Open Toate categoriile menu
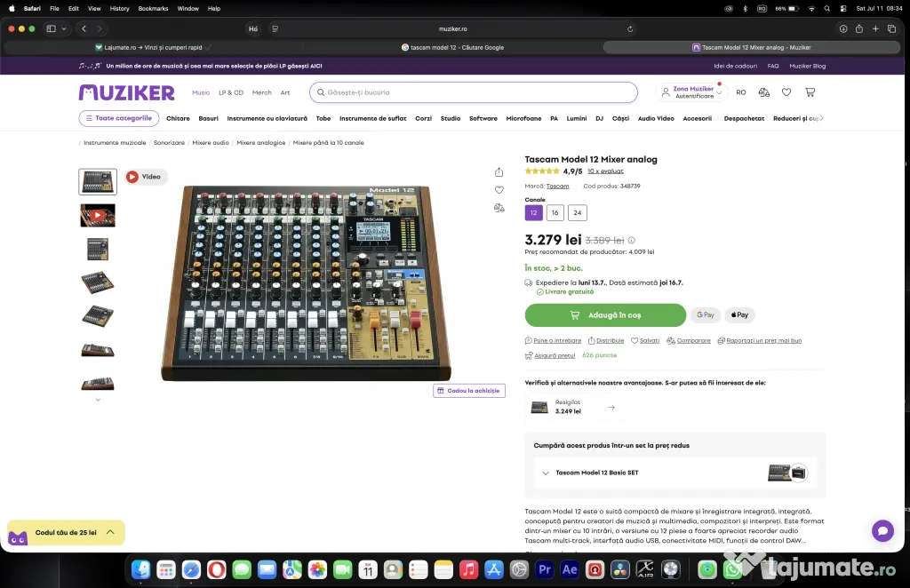The height and width of the screenshot is (588, 910). coord(119,118)
